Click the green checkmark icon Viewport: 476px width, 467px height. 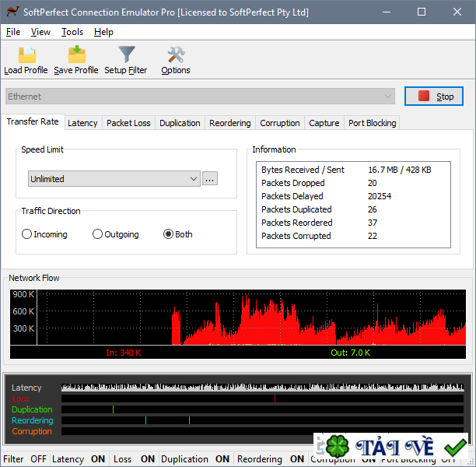coord(454,448)
